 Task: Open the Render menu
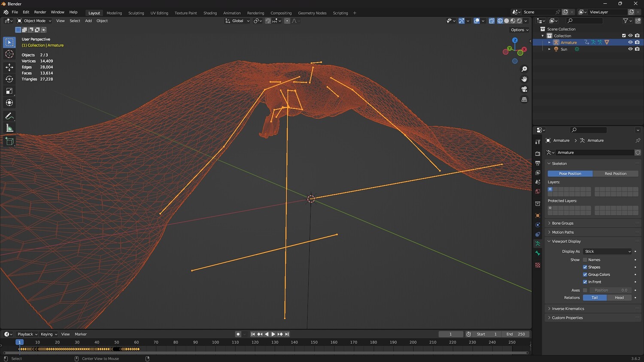tap(40, 12)
